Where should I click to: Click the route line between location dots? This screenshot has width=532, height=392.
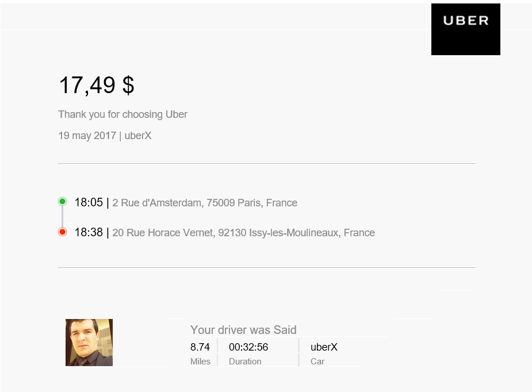click(63, 217)
